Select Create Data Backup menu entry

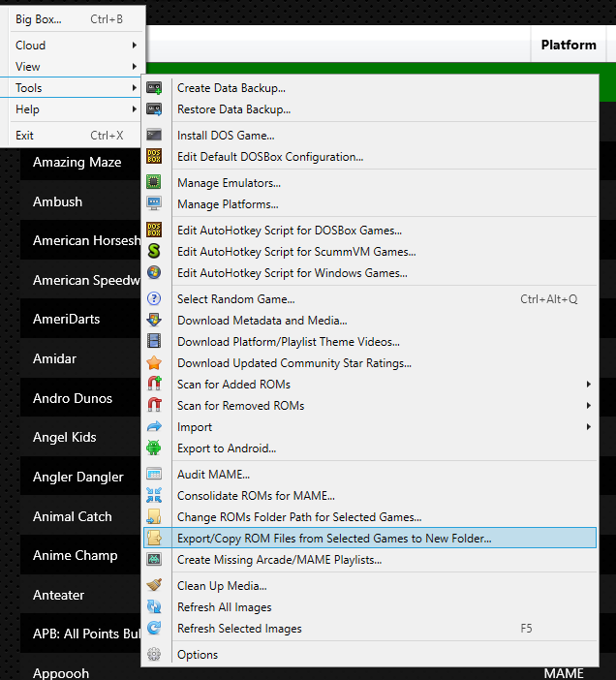tap(370, 88)
